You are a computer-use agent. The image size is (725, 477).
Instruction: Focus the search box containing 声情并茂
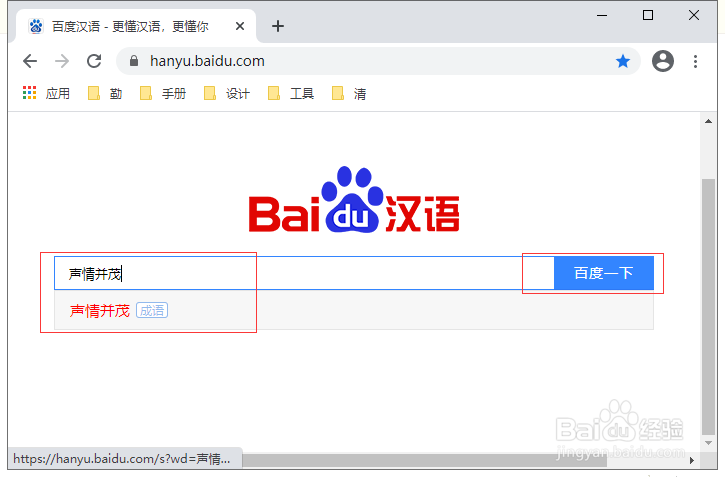tap(304, 273)
